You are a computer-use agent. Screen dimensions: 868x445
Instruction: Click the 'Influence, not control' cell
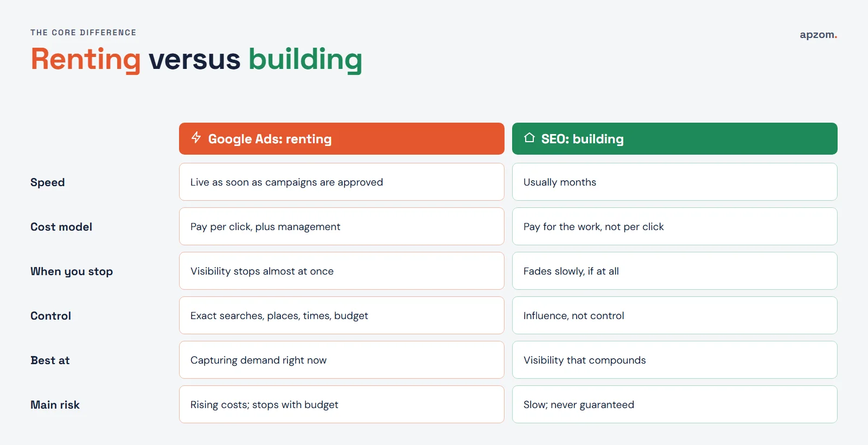tap(675, 315)
